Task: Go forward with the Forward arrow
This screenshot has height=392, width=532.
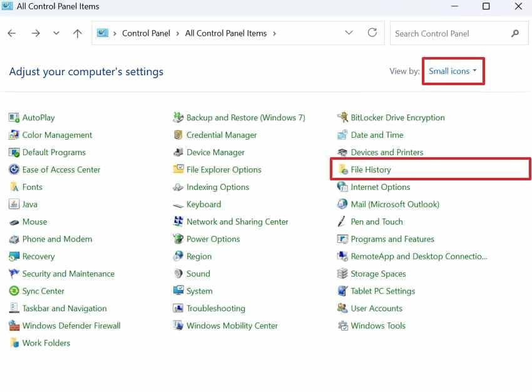Action: 35,33
